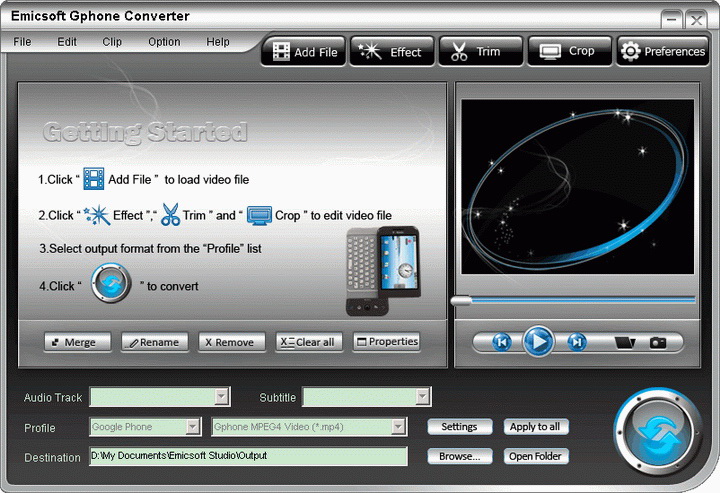Click the film icon in step 1
The image size is (720, 493).
pyautogui.click(x=94, y=179)
